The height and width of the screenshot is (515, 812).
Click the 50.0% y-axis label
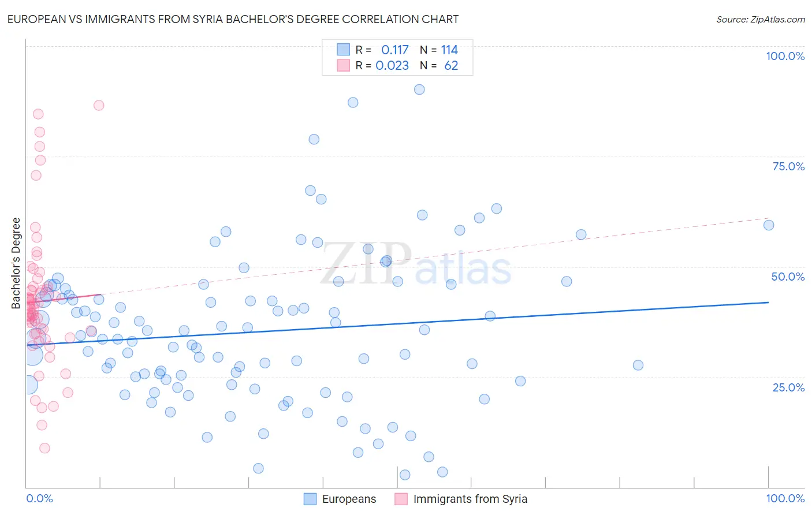coord(788,277)
